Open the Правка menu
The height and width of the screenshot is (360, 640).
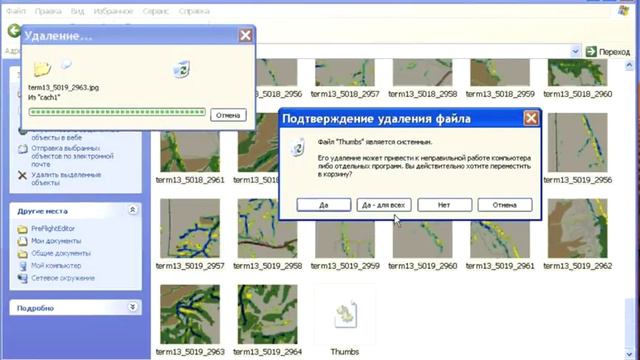click(x=48, y=11)
